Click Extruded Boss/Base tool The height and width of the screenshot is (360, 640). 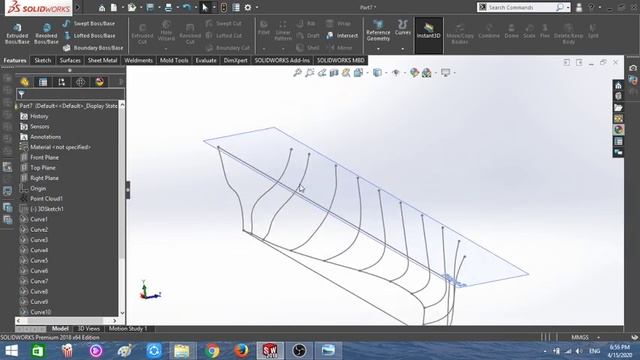[x=17, y=33]
